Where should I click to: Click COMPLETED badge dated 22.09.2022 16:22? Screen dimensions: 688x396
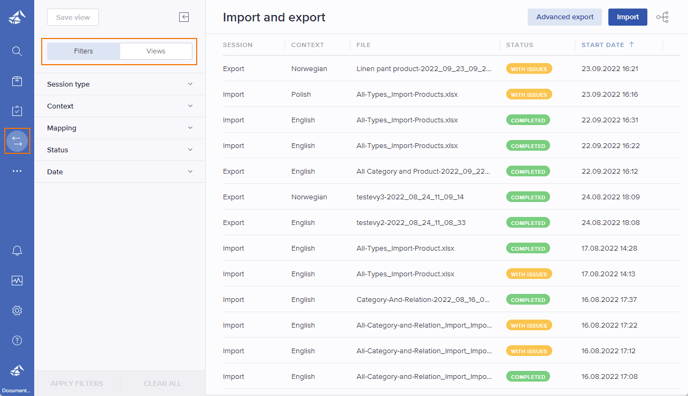tap(528, 146)
